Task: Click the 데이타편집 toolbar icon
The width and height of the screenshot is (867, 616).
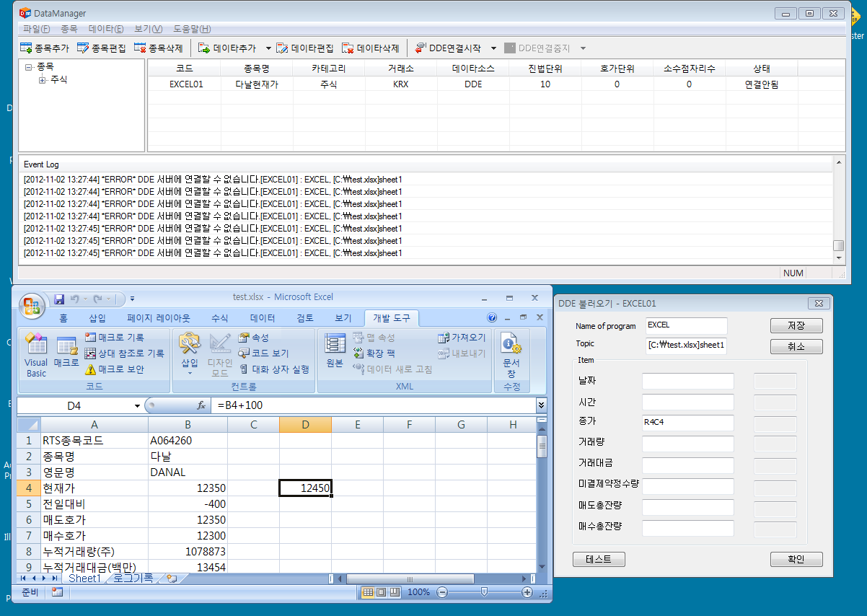Action: (283, 48)
